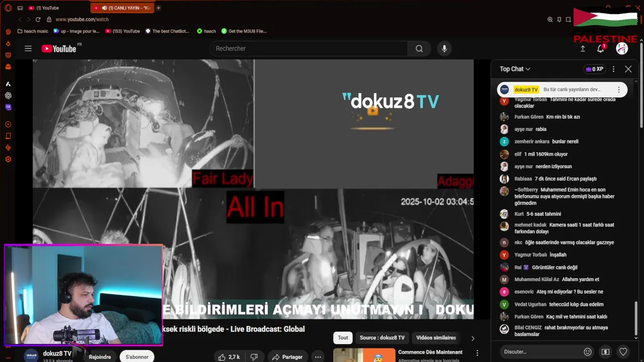Click the search magnifier button
This screenshot has width=644, height=362.
pos(419,49)
